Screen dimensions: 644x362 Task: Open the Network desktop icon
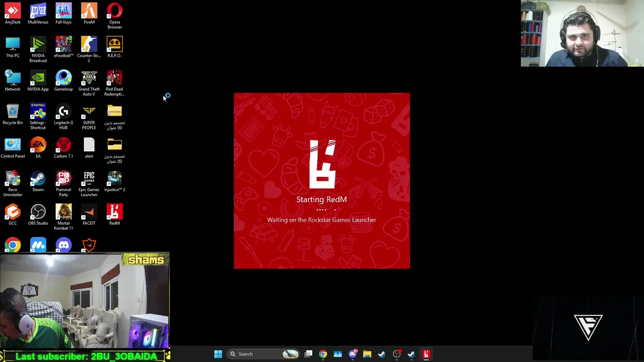pos(13,81)
